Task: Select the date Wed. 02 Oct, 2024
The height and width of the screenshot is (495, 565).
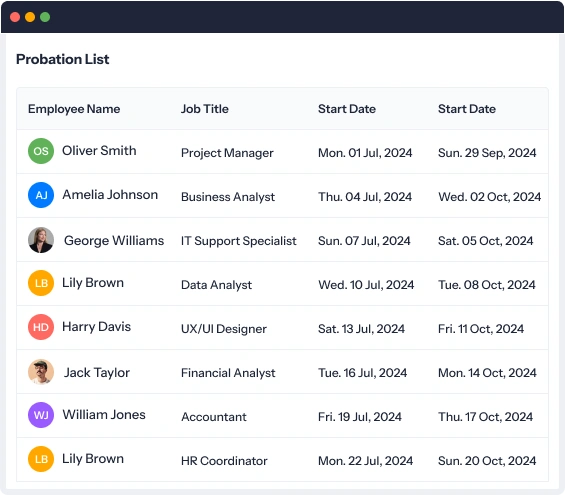Action: point(489,197)
